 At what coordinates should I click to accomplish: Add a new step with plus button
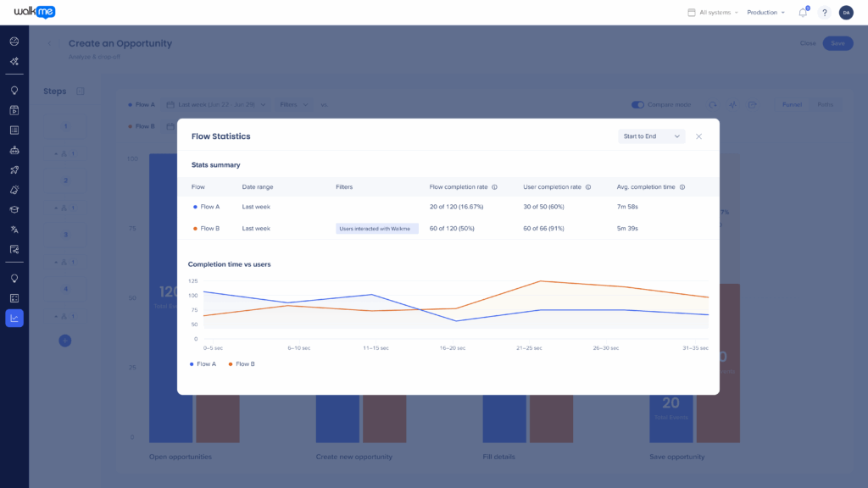click(64, 341)
